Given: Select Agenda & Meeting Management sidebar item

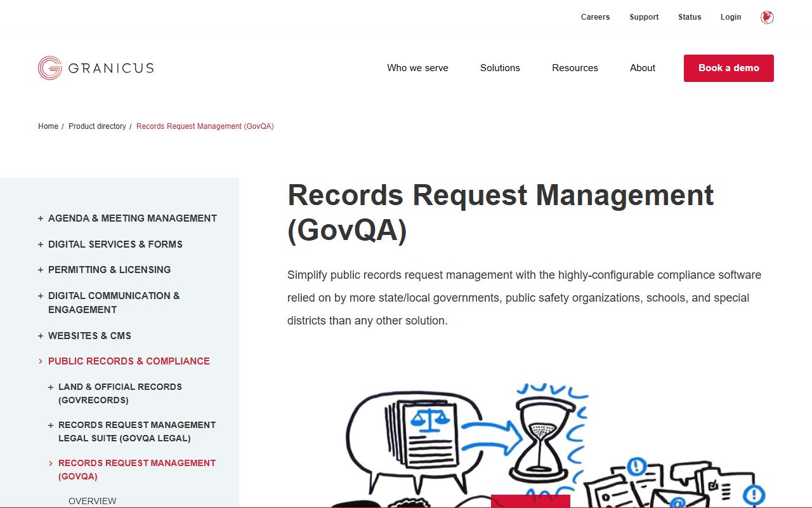Looking at the screenshot, I should (133, 218).
